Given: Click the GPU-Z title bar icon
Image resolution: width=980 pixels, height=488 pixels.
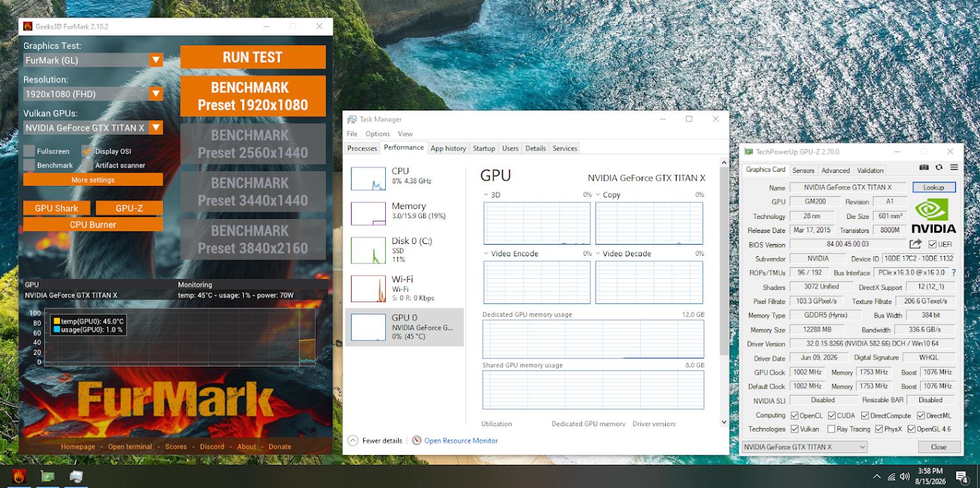Looking at the screenshot, I should pos(748,152).
